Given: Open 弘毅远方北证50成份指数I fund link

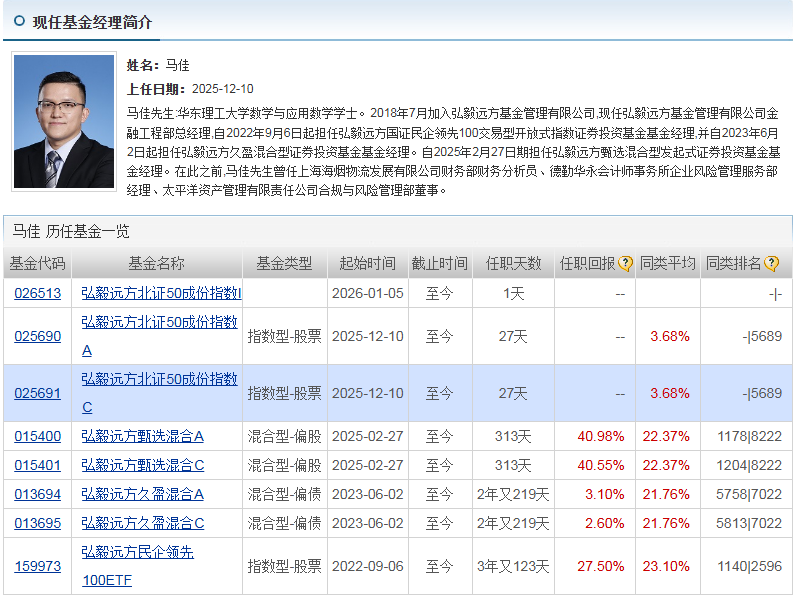Looking at the screenshot, I should [x=161, y=293].
